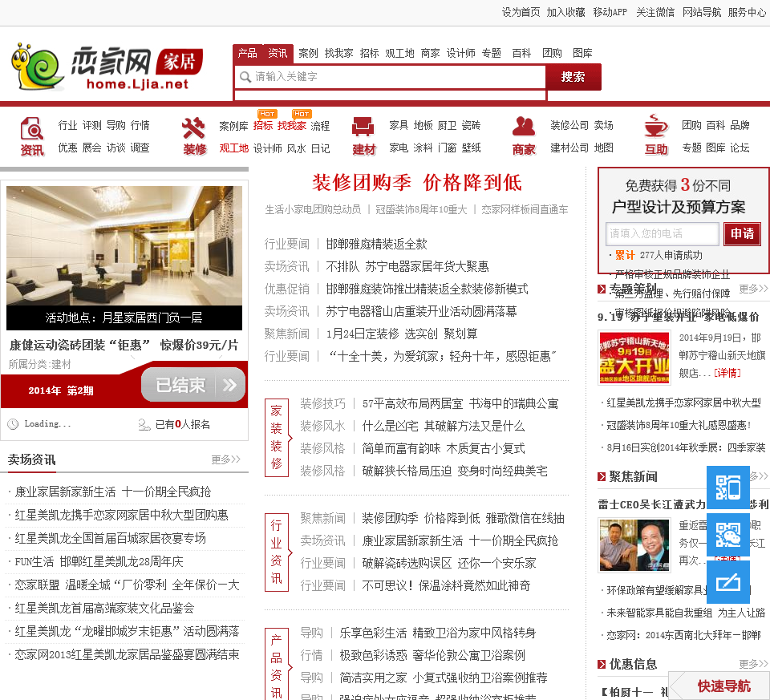Open 冠盛装饰8周年10重大 sublink
This screenshot has height=700, width=770.
421,209
